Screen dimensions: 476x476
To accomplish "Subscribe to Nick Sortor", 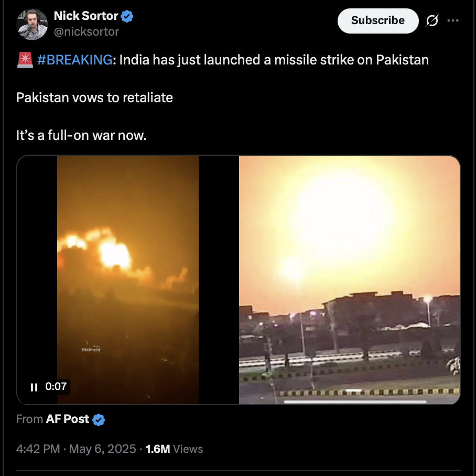I will pyautogui.click(x=378, y=20).
